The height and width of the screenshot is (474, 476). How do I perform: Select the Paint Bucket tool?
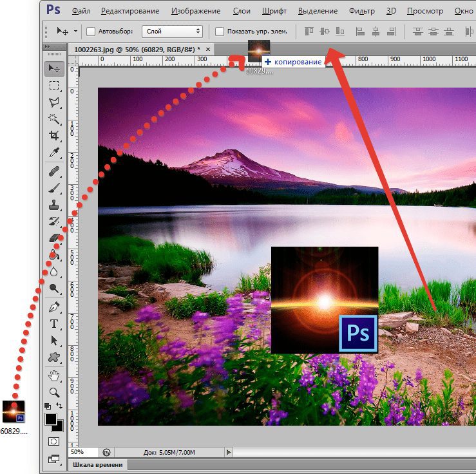(54, 255)
